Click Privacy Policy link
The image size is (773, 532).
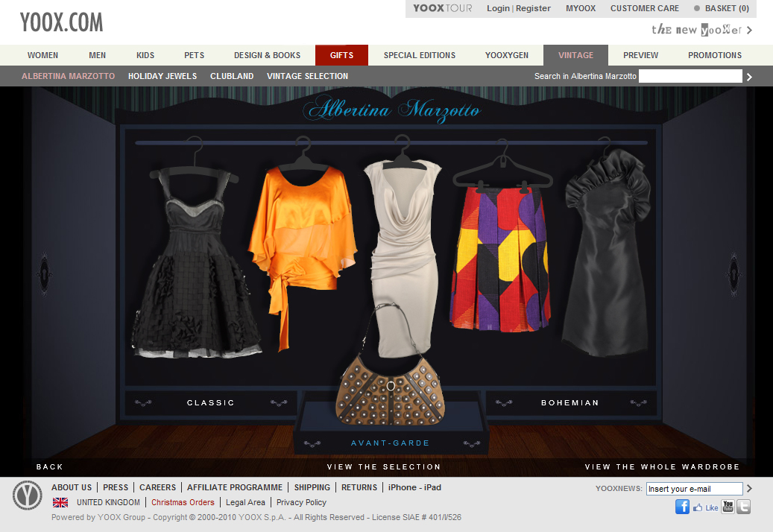pos(301,502)
